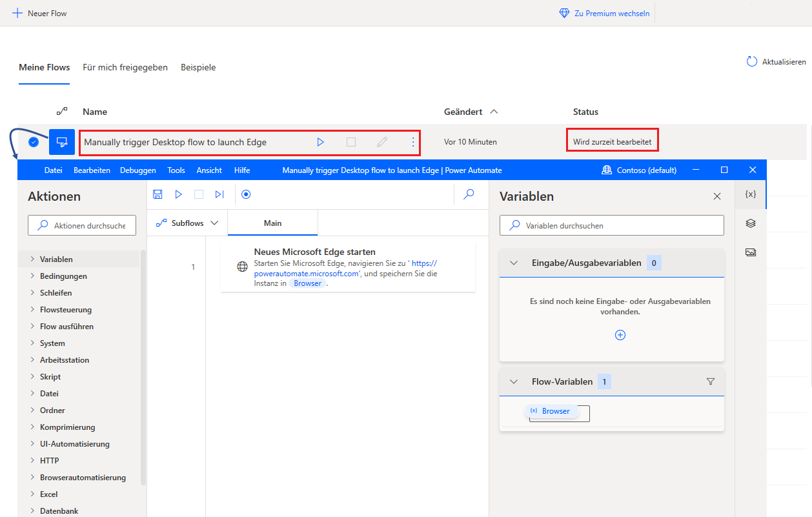Add new input/output variable plus icon
Image resolution: width=812 pixels, height=517 pixels.
click(620, 335)
